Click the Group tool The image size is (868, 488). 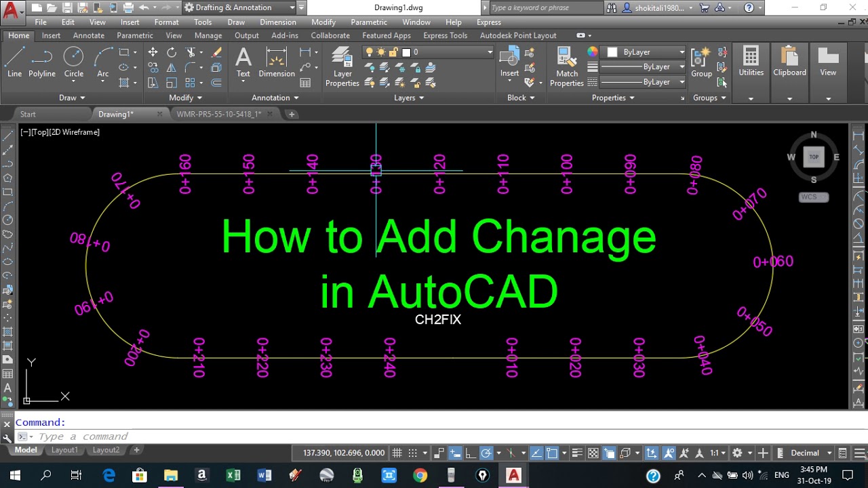click(701, 62)
